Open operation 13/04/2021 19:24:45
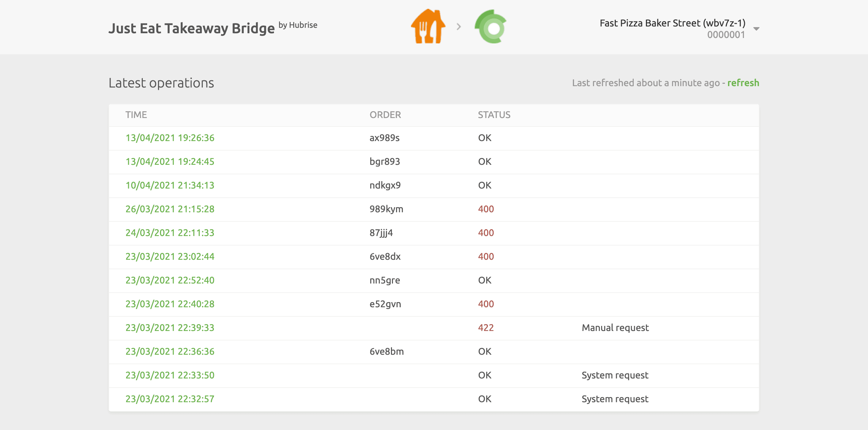Viewport: 868px width, 430px height. pyautogui.click(x=170, y=161)
